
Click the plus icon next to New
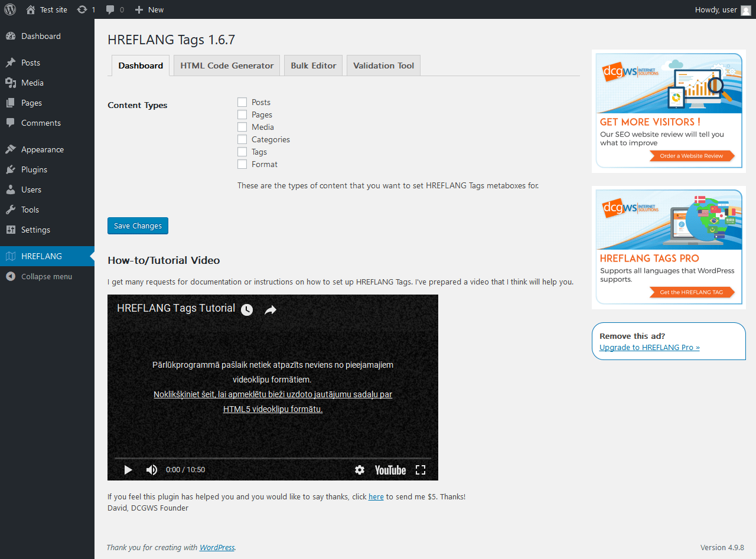coord(139,9)
